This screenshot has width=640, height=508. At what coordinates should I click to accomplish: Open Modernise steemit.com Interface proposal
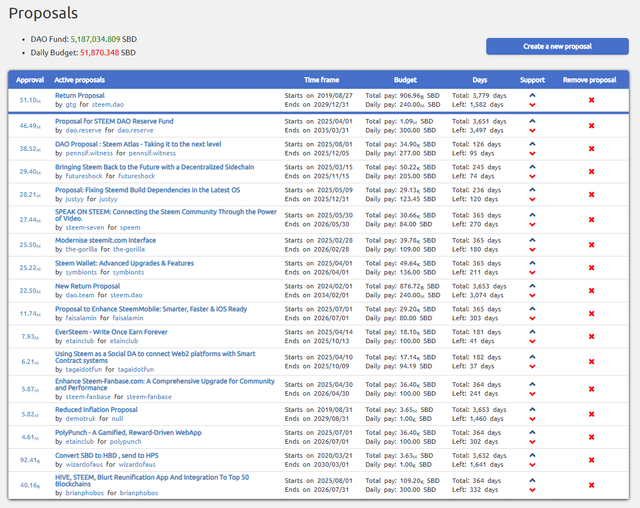(x=105, y=240)
